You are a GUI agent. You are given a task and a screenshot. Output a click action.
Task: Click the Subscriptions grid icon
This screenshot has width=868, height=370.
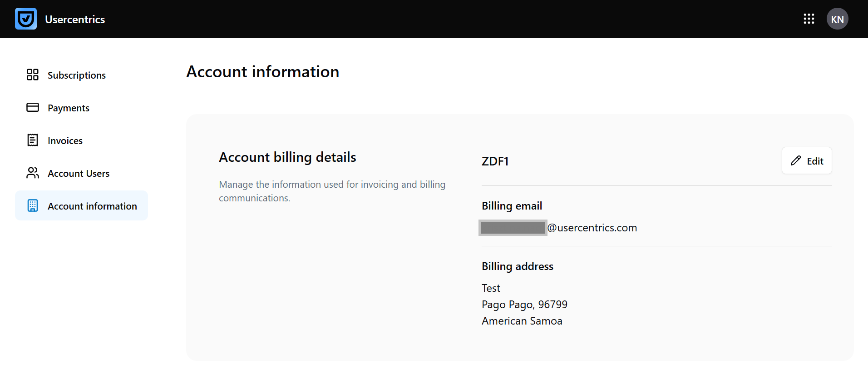click(33, 75)
